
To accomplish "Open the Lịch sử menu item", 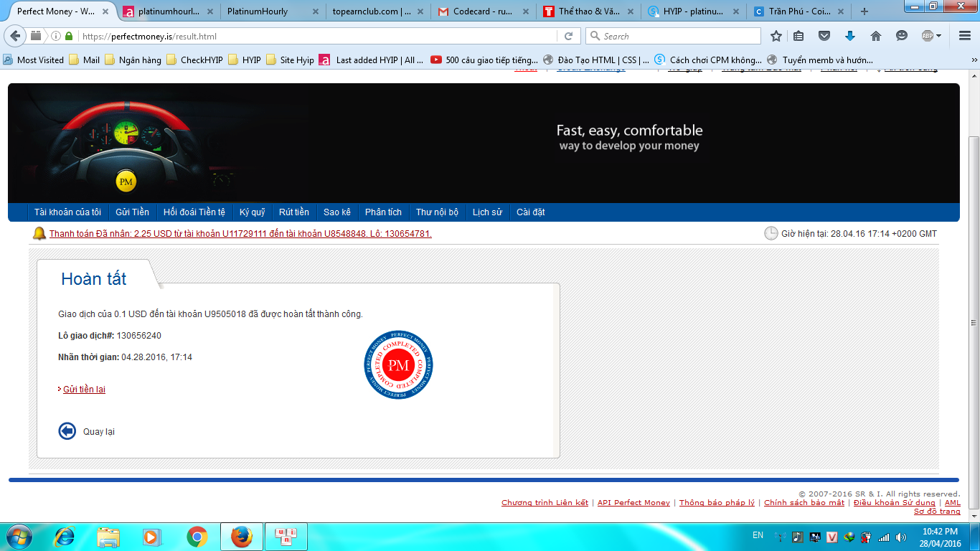I will pos(487,212).
